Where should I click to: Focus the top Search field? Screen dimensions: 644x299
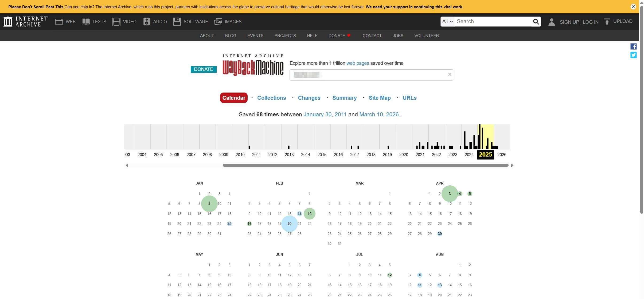point(493,22)
